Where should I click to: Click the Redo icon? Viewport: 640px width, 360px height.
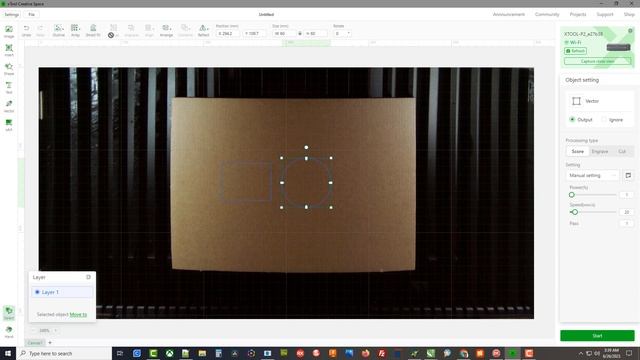(x=40, y=30)
